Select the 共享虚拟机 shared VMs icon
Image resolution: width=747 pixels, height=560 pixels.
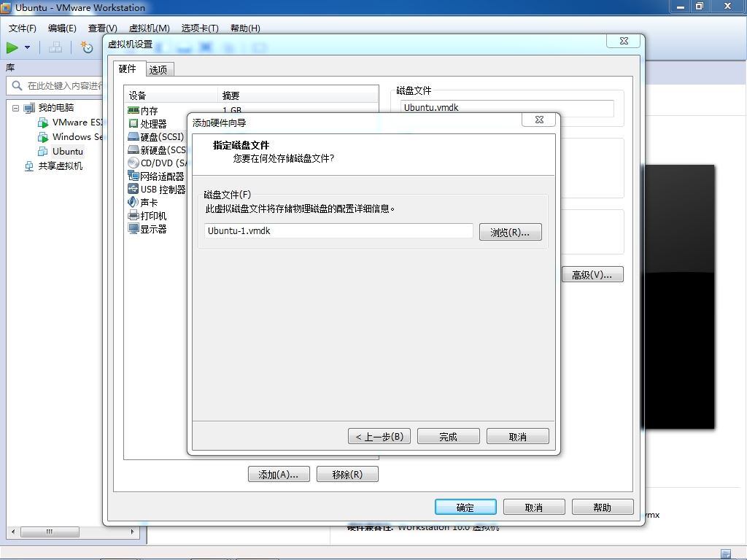[x=29, y=166]
